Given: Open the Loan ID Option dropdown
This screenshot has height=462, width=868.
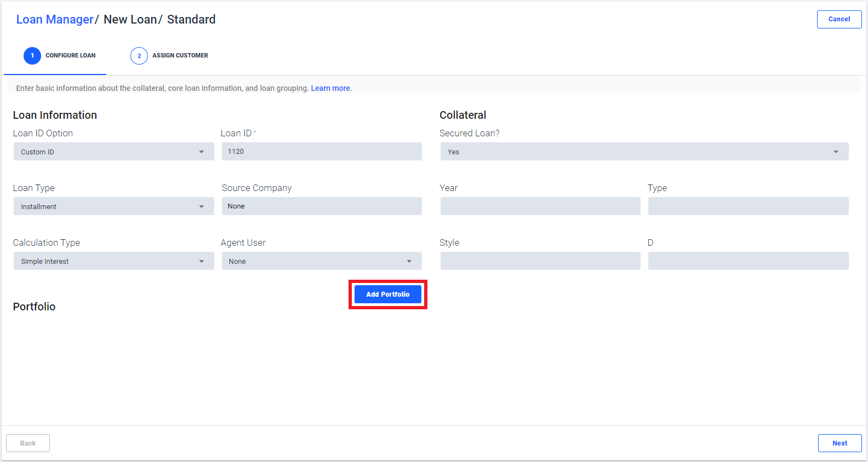Looking at the screenshot, I should coord(113,152).
